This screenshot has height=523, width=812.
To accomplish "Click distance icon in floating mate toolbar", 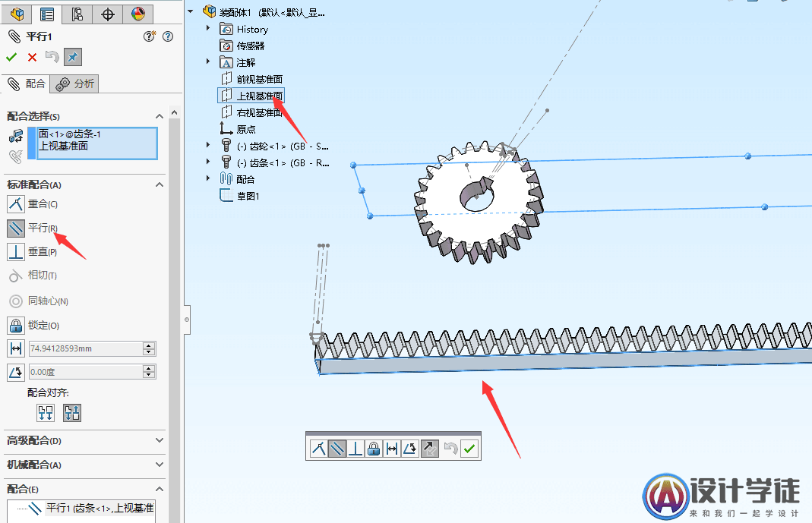I will (392, 449).
